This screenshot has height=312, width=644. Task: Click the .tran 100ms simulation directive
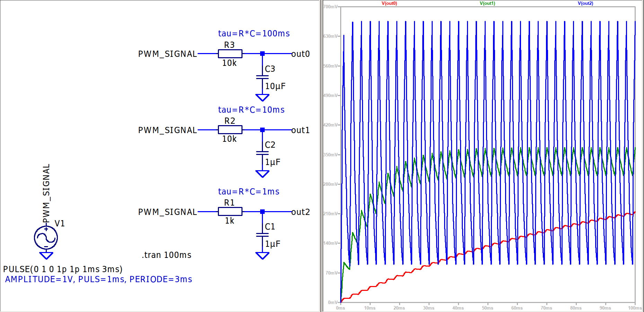tap(167, 255)
